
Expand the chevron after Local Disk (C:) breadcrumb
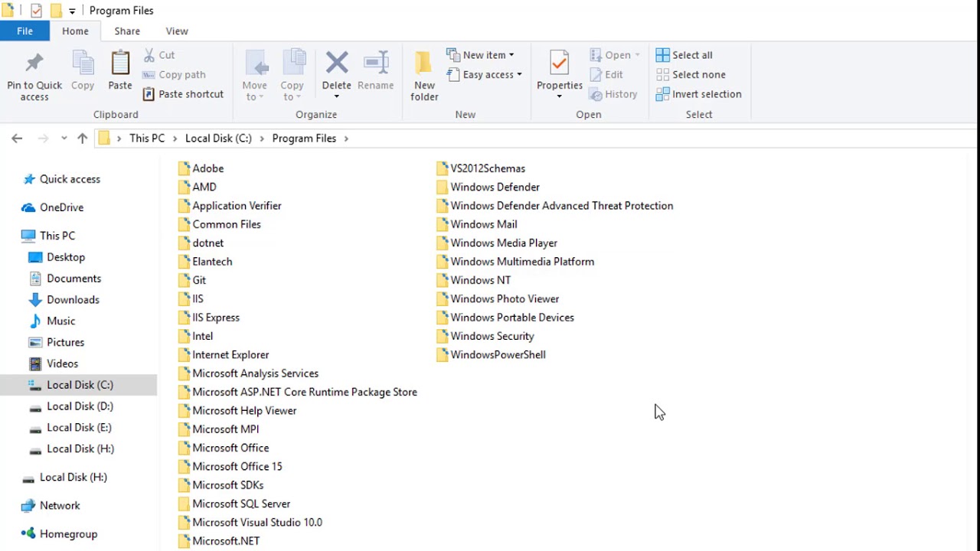coord(262,139)
